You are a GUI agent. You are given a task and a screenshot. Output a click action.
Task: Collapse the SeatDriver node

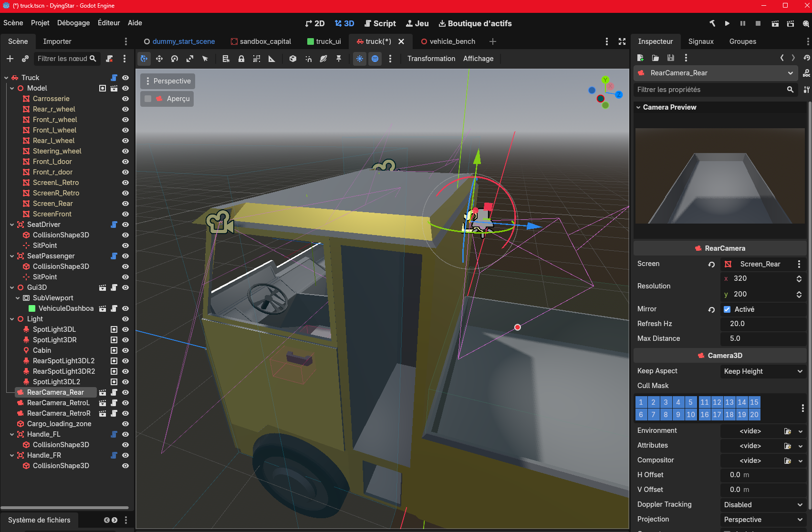[x=12, y=225]
